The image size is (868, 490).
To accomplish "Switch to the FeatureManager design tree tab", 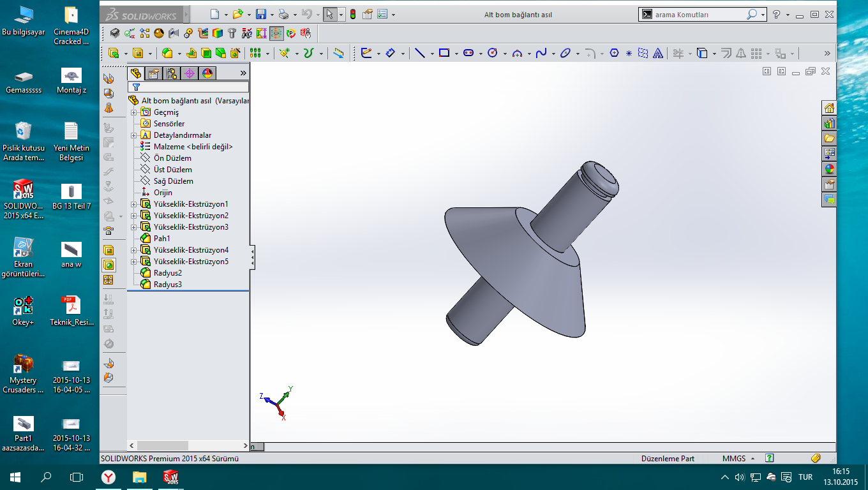I will pyautogui.click(x=136, y=73).
